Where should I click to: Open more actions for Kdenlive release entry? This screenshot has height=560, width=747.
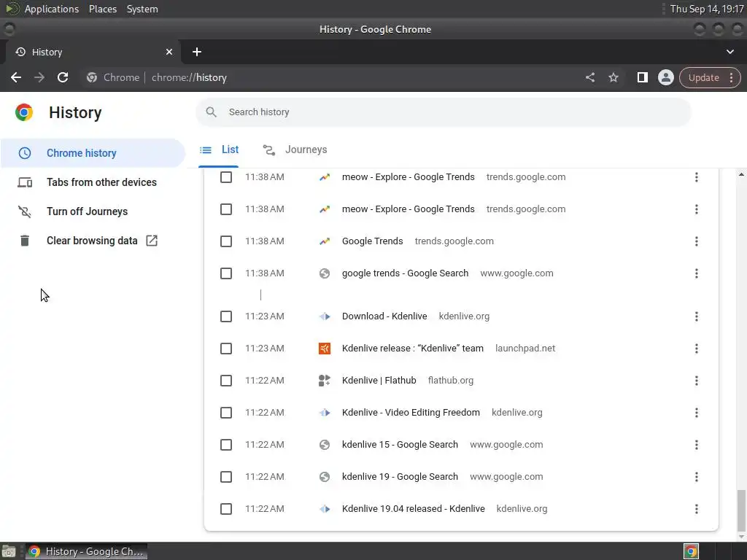coord(696,349)
